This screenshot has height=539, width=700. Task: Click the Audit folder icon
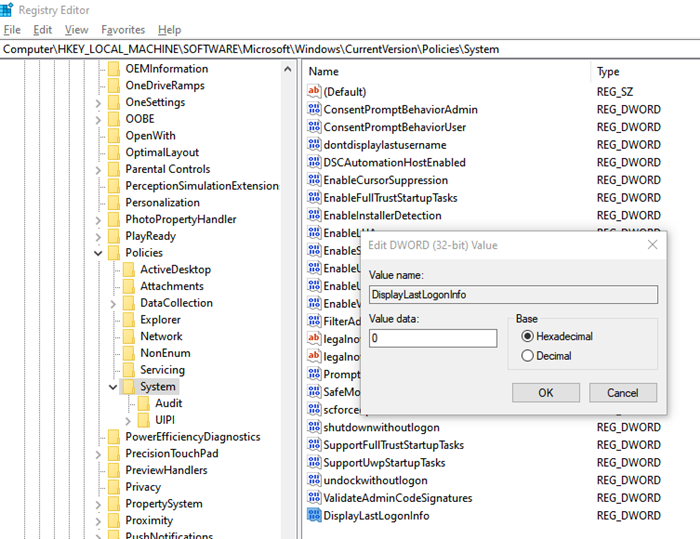(144, 403)
